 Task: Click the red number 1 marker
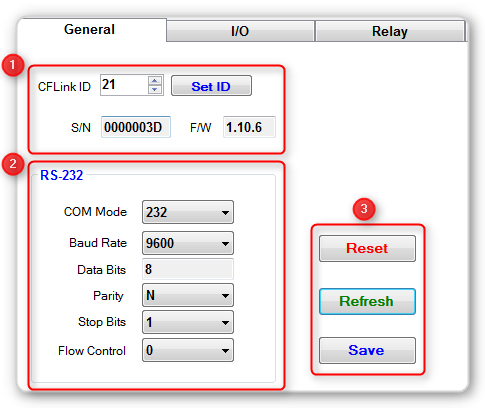(13, 65)
